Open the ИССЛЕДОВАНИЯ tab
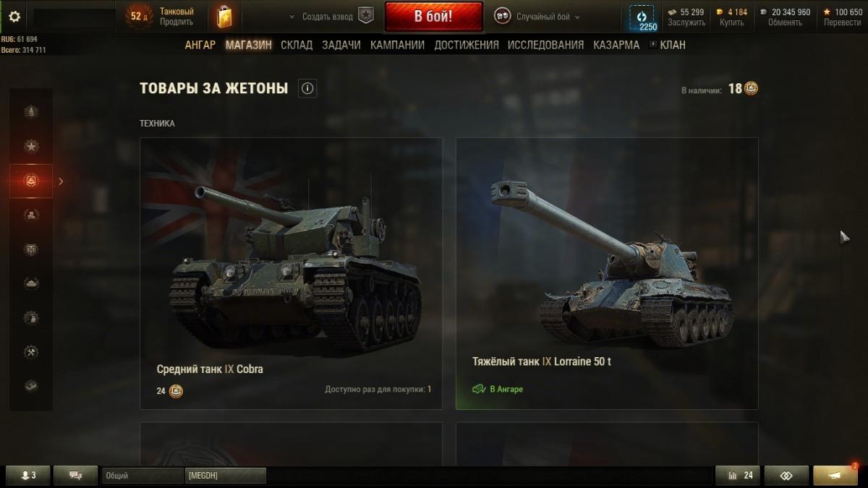Viewport: 868px width, 488px height. 545,45
